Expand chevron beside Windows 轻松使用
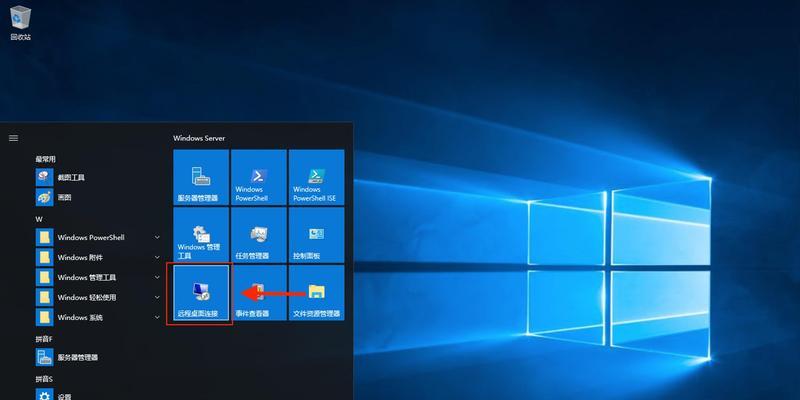Viewport: 800px width, 400px height. tap(157, 297)
